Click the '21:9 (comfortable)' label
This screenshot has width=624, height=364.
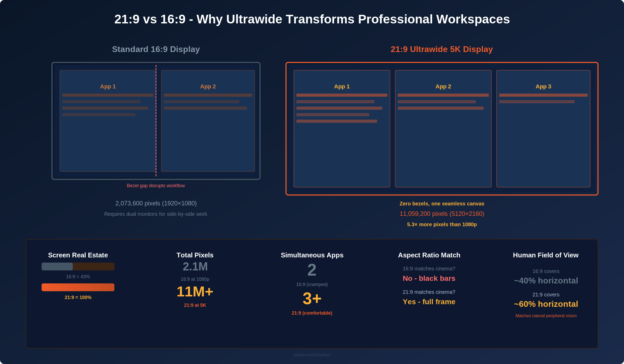point(312,313)
